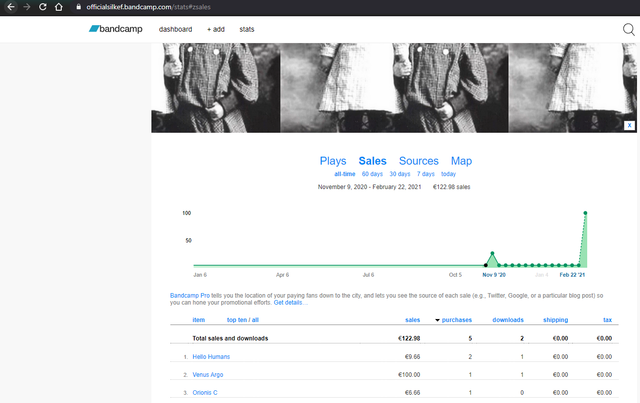Open the Map tab

461,161
